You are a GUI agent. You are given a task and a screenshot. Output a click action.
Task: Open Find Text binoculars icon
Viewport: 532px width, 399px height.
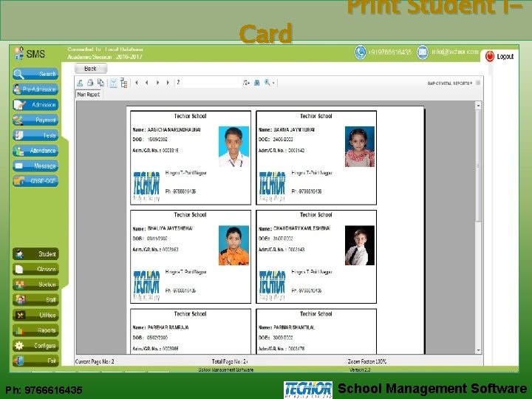click(x=257, y=83)
